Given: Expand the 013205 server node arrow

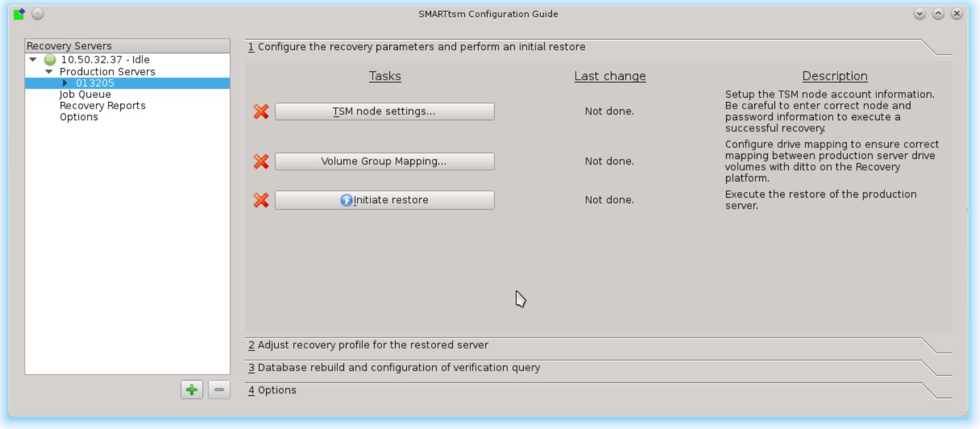Looking at the screenshot, I should [65, 83].
